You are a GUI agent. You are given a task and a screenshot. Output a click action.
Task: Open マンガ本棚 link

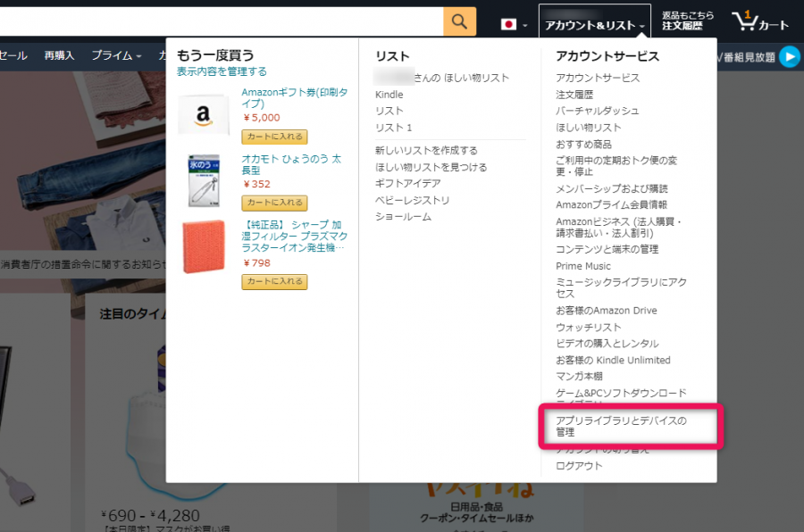coord(579,377)
